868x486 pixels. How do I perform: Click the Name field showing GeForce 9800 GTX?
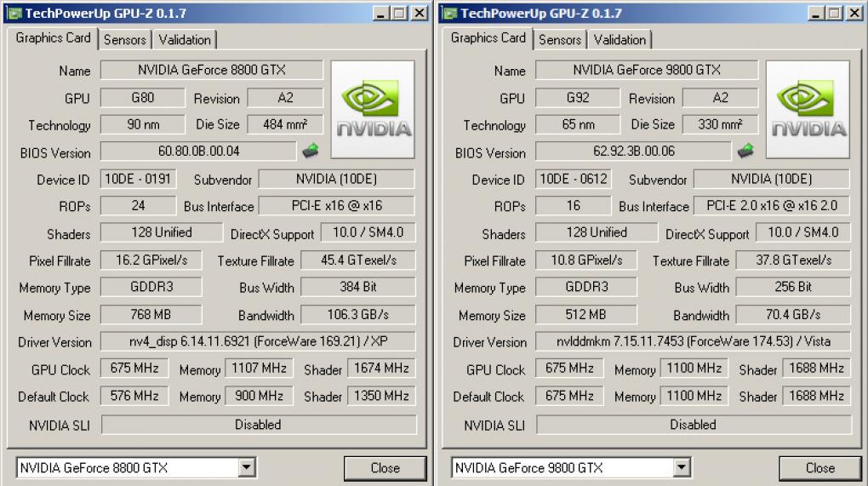click(647, 70)
